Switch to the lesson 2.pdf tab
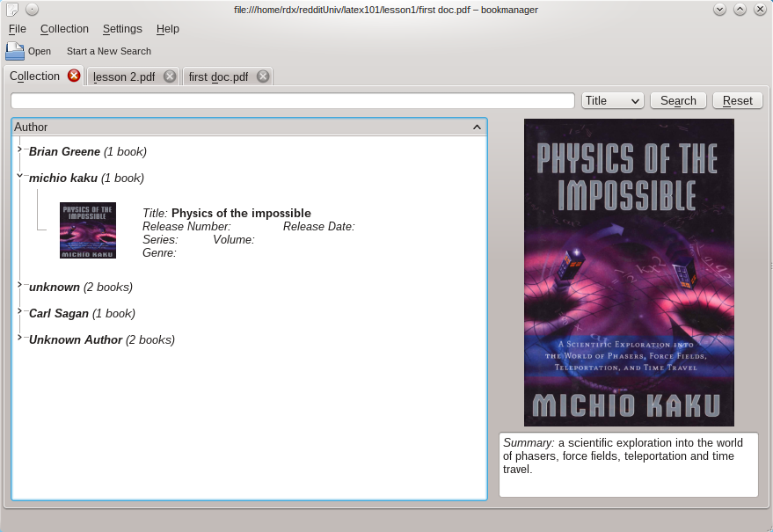 (124, 77)
